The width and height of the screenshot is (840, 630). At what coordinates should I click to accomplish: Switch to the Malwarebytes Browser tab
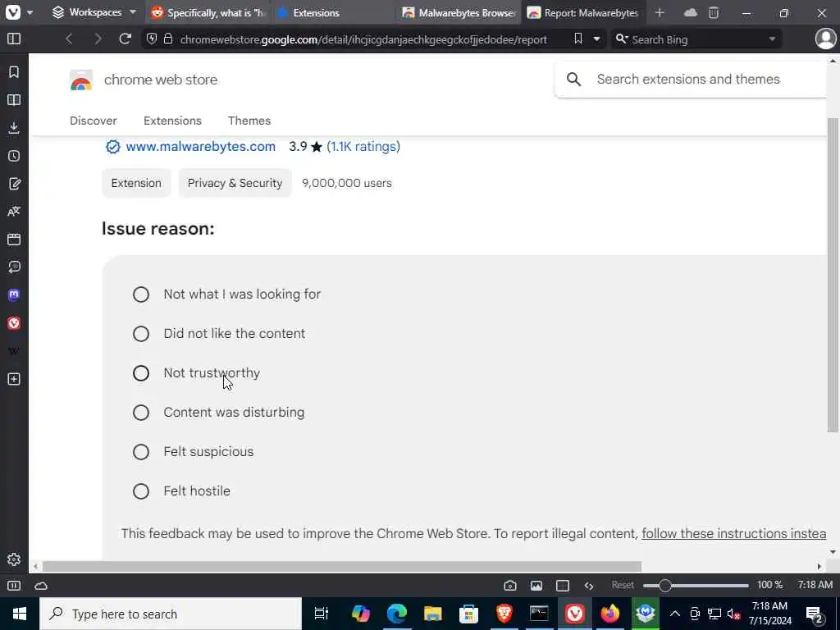[x=458, y=12]
